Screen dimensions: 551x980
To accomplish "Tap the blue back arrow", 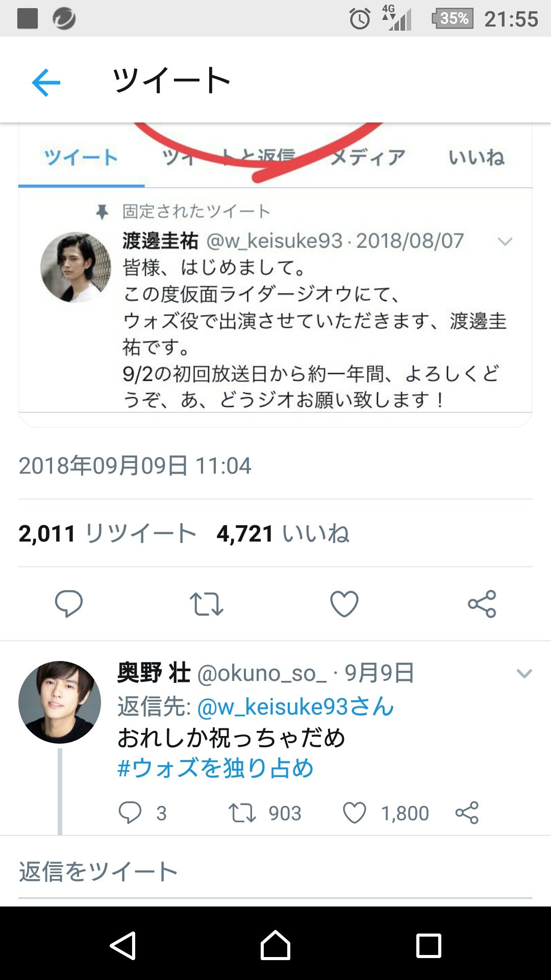I will coord(46,82).
